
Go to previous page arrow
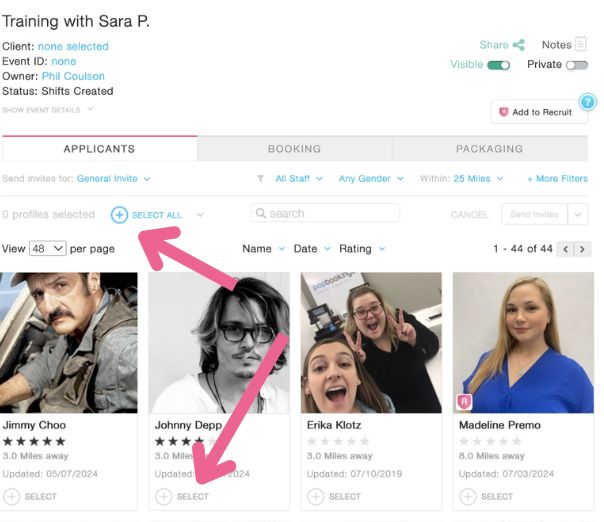[x=565, y=249]
